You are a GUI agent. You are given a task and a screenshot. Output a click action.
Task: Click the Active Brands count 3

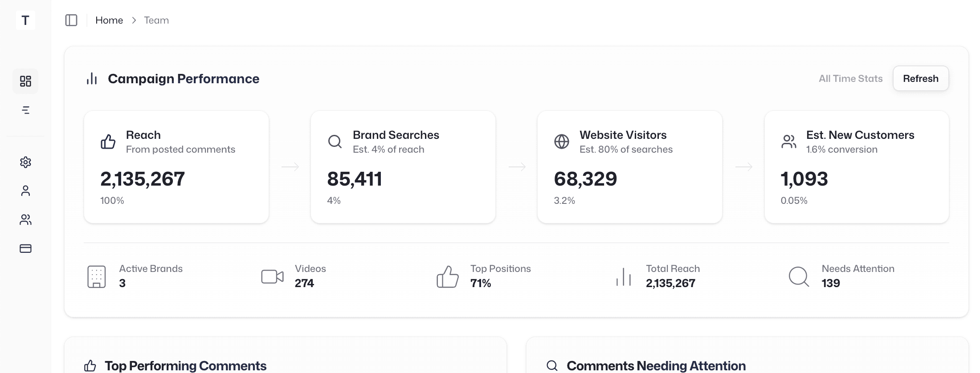(122, 283)
